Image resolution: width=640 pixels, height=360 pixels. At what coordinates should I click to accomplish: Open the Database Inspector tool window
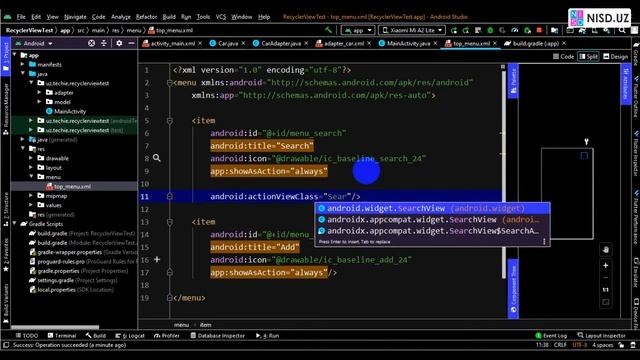pos(218,336)
